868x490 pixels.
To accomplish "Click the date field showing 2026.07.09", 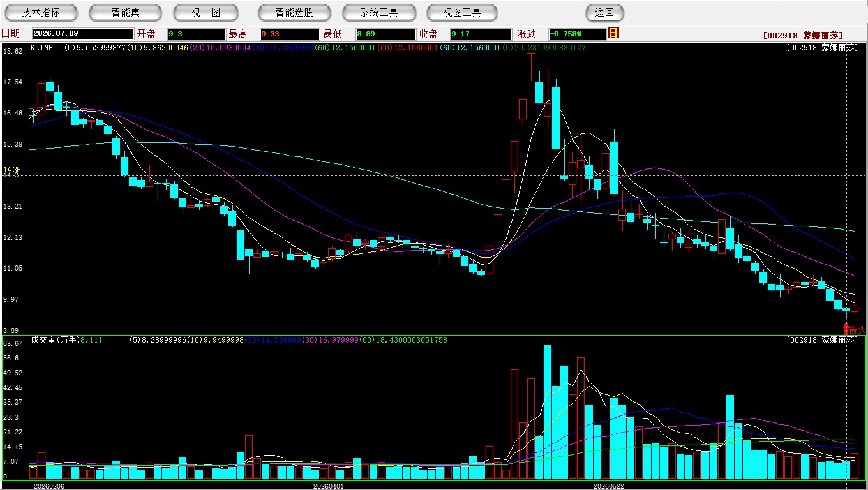I will click(83, 34).
